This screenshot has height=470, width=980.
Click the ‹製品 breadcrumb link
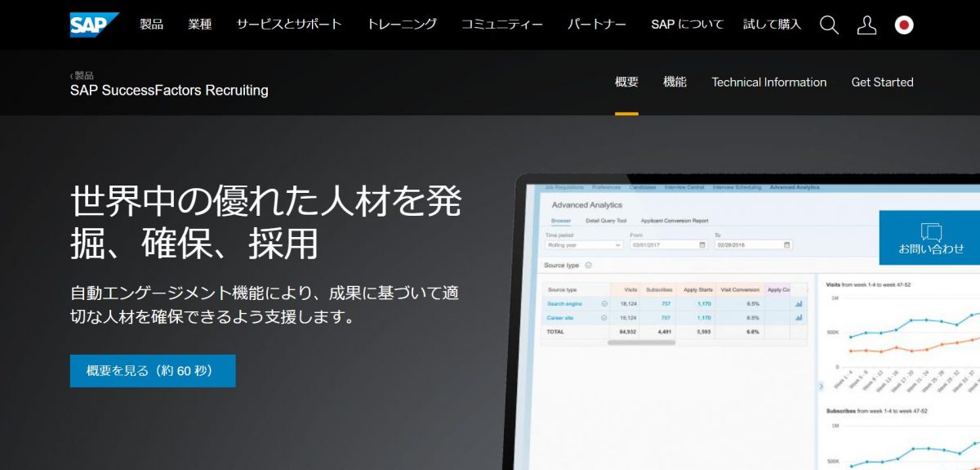pos(82,76)
